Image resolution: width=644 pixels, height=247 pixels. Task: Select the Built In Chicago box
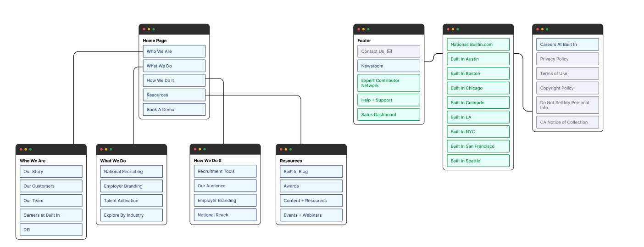tap(478, 88)
